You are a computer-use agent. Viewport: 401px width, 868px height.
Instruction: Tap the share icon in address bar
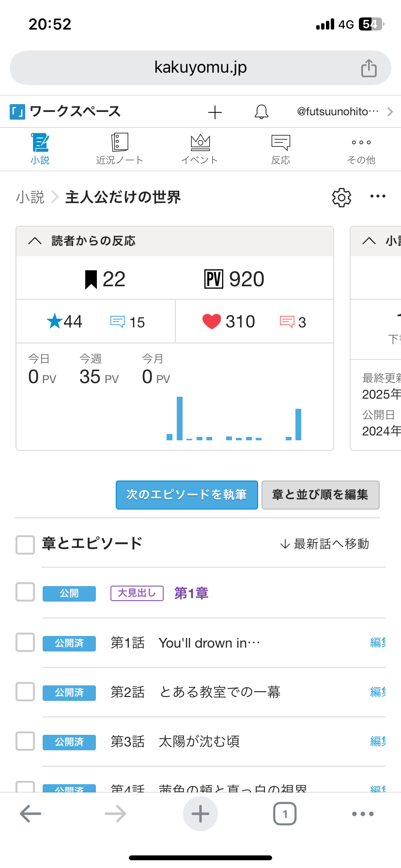tap(369, 68)
